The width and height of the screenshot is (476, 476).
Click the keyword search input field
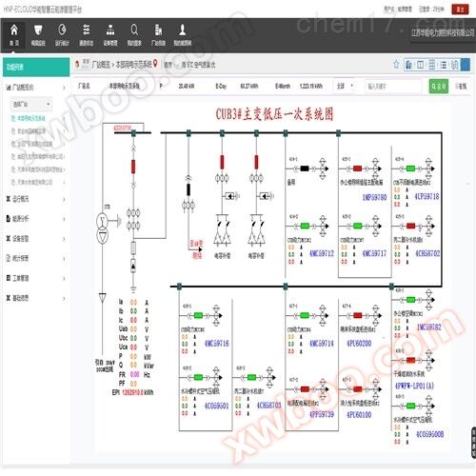point(393,87)
